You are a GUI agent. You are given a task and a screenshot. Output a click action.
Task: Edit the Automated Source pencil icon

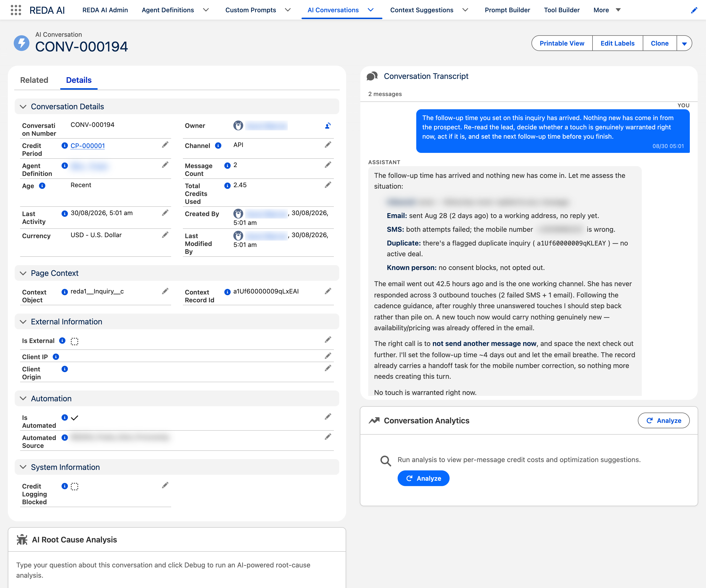[x=328, y=437]
